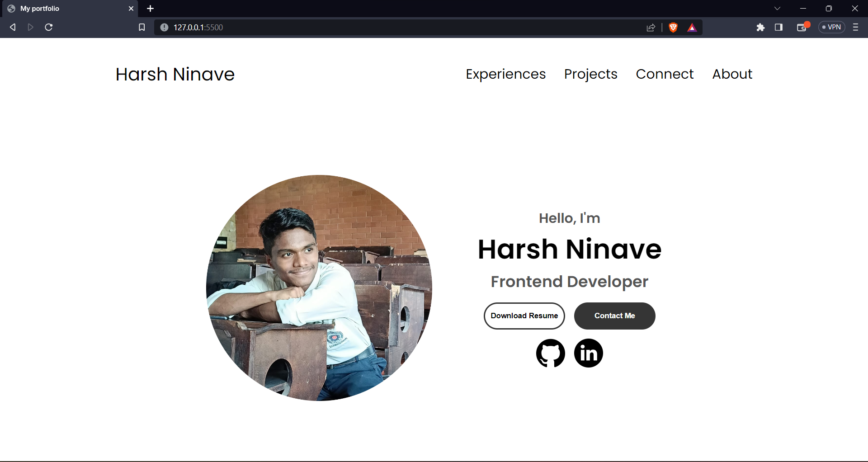Click the Harsh Ninave logo link
The image size is (868, 462).
click(x=175, y=74)
